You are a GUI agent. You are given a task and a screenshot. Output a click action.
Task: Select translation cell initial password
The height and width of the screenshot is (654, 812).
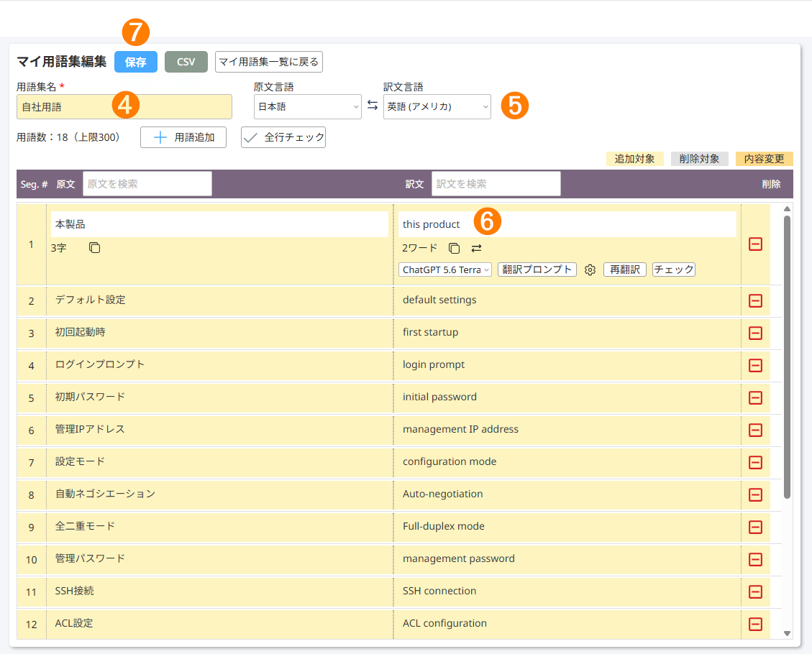point(567,398)
